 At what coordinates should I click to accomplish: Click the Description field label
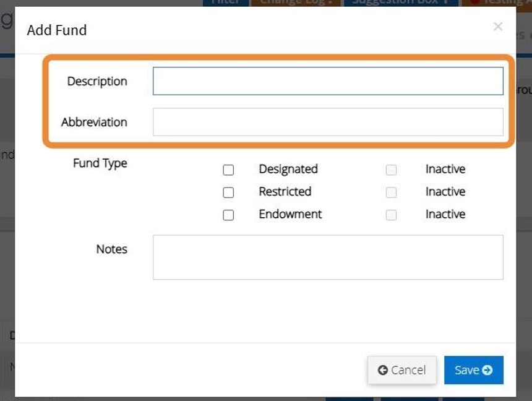(x=97, y=81)
